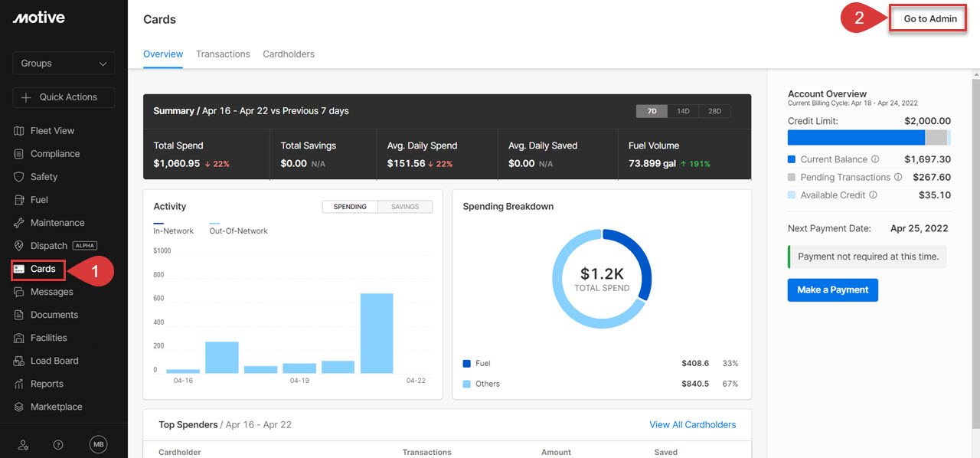The width and height of the screenshot is (980, 458).
Task: Select the Maintenance wrench icon
Action: [19, 223]
